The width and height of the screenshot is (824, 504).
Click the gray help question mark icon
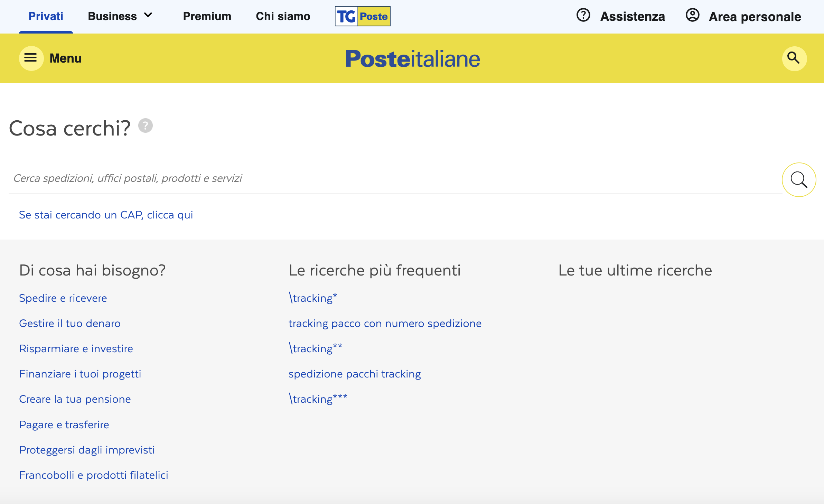(x=146, y=125)
